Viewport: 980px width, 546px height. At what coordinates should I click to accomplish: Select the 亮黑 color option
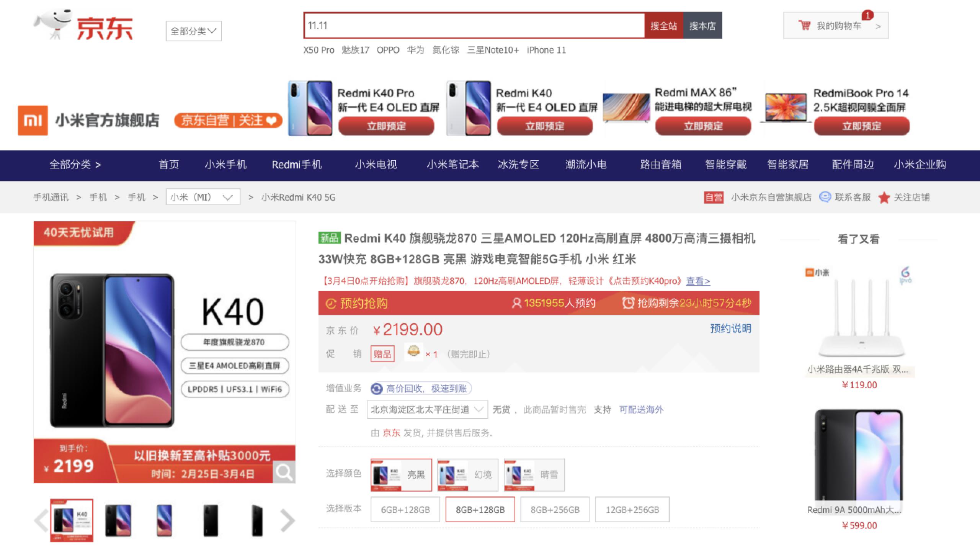(x=401, y=475)
